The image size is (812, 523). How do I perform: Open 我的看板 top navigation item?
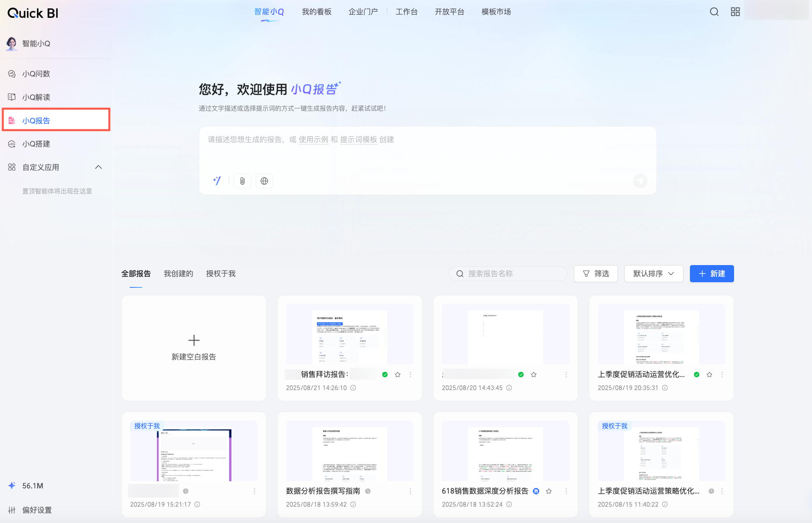click(317, 12)
